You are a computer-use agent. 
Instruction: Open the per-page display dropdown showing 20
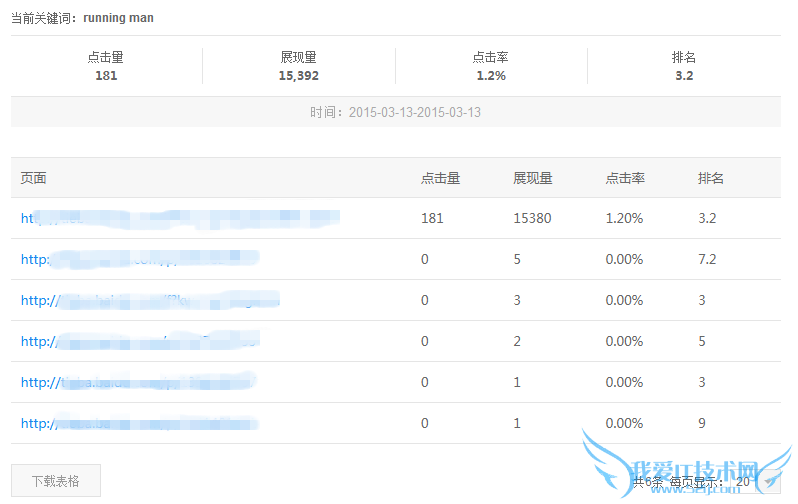pos(756,482)
